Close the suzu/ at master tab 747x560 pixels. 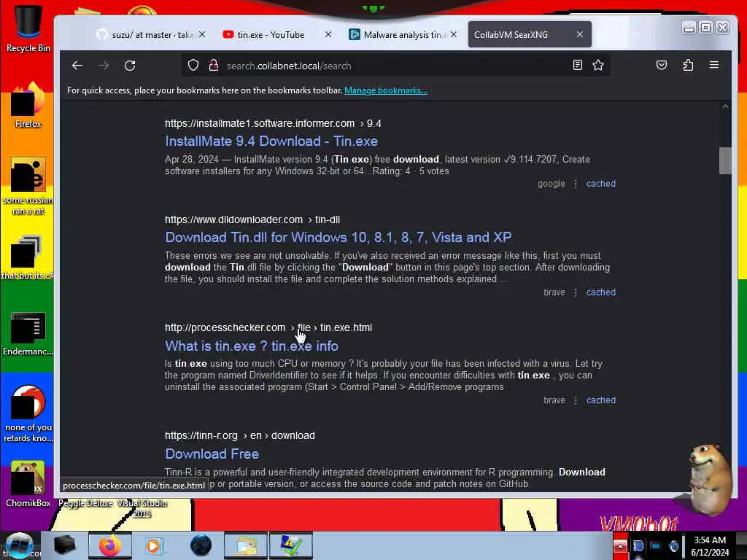pyautogui.click(x=202, y=35)
